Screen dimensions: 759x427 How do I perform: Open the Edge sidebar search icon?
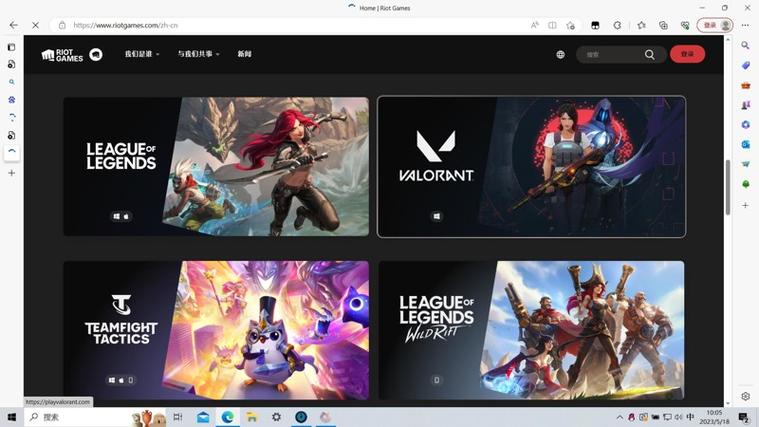pos(745,46)
